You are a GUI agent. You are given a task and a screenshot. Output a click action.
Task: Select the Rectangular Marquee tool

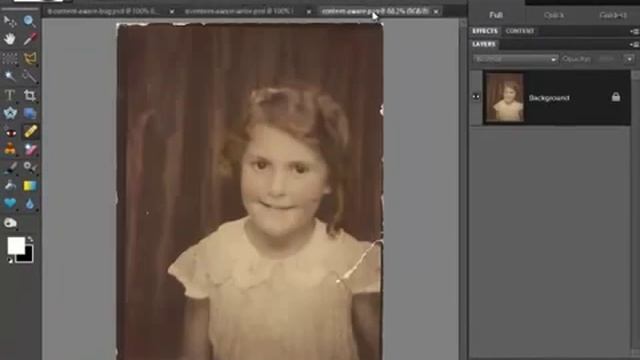point(10,58)
